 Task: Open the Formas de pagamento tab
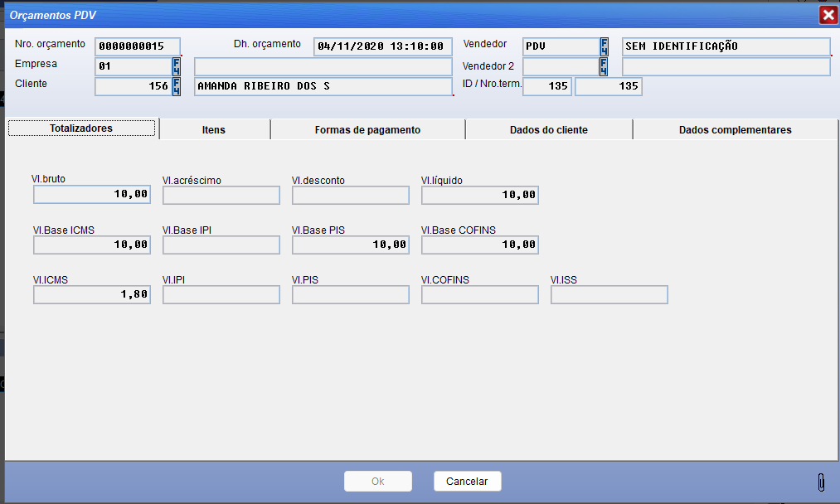point(367,129)
